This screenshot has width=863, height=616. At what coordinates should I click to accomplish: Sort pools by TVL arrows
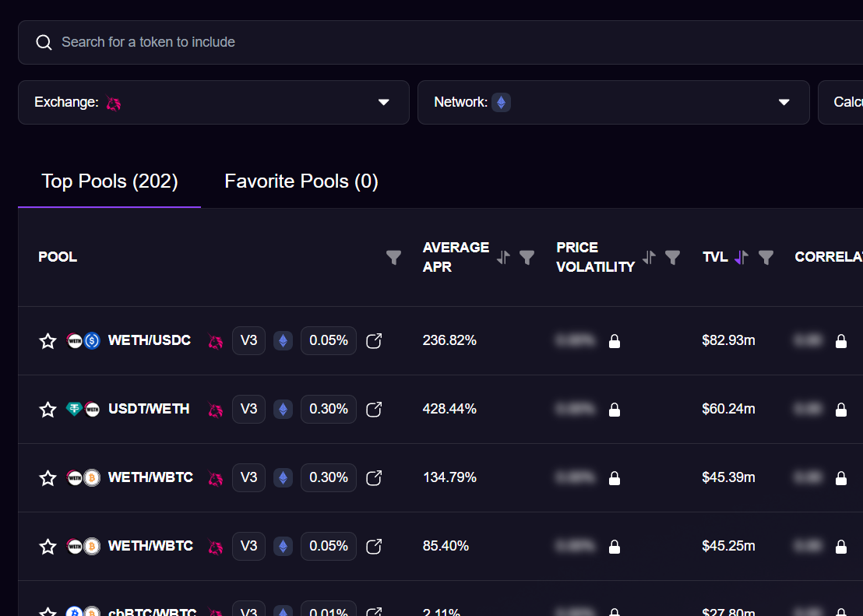point(741,257)
